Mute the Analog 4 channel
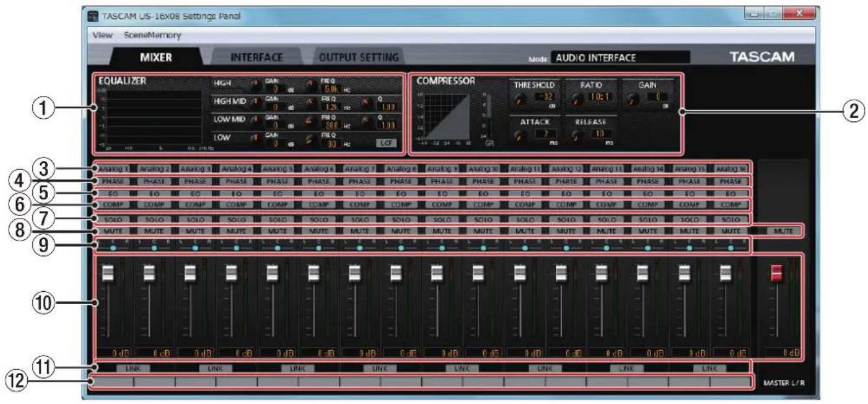 (237, 230)
